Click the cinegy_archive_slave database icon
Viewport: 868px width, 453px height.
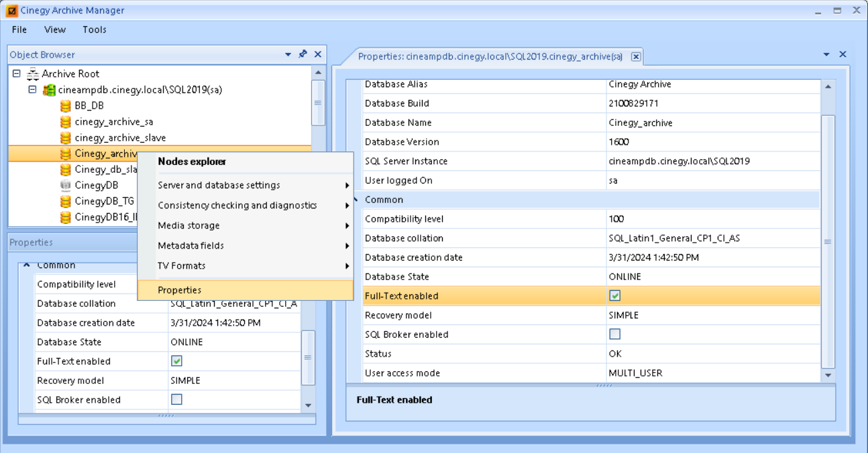click(x=65, y=138)
